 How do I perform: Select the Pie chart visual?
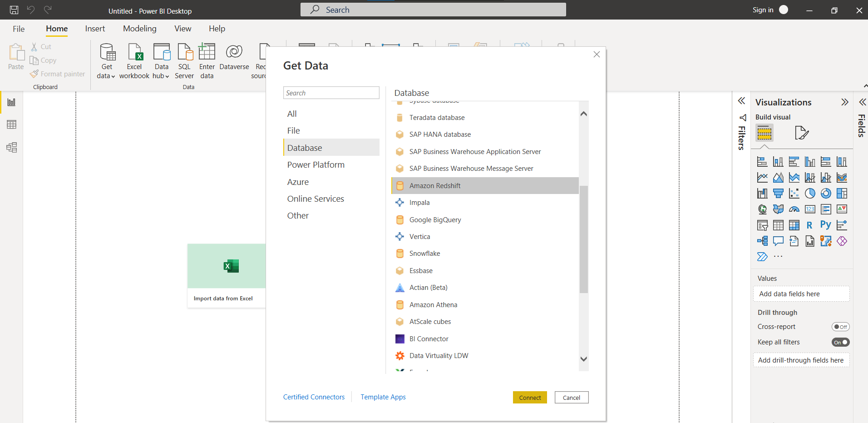pyautogui.click(x=810, y=194)
